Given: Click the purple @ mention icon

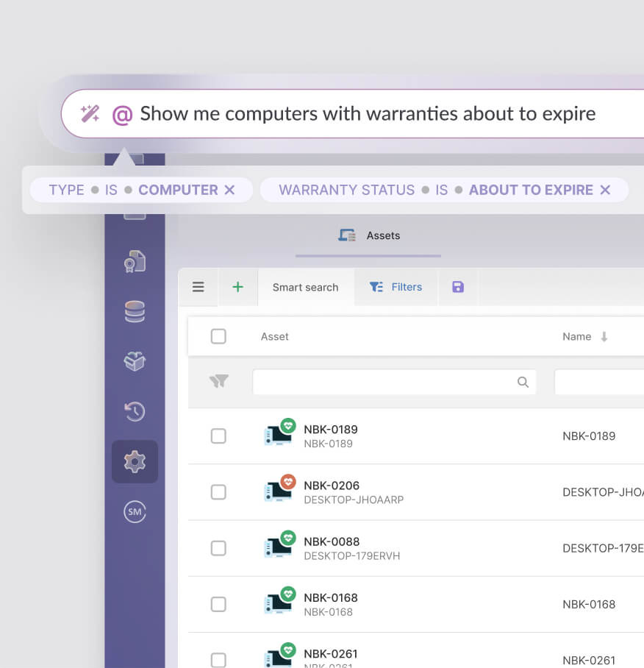Looking at the screenshot, I should pyautogui.click(x=122, y=115).
